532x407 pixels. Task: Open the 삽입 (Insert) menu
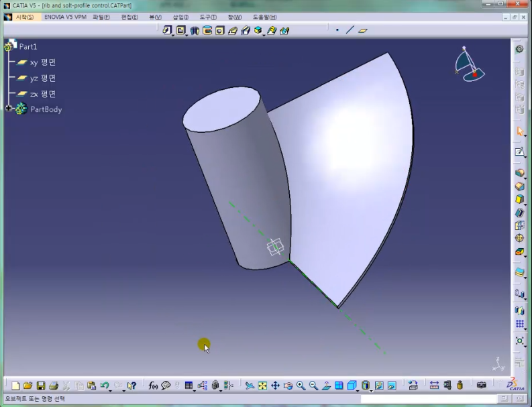click(180, 17)
